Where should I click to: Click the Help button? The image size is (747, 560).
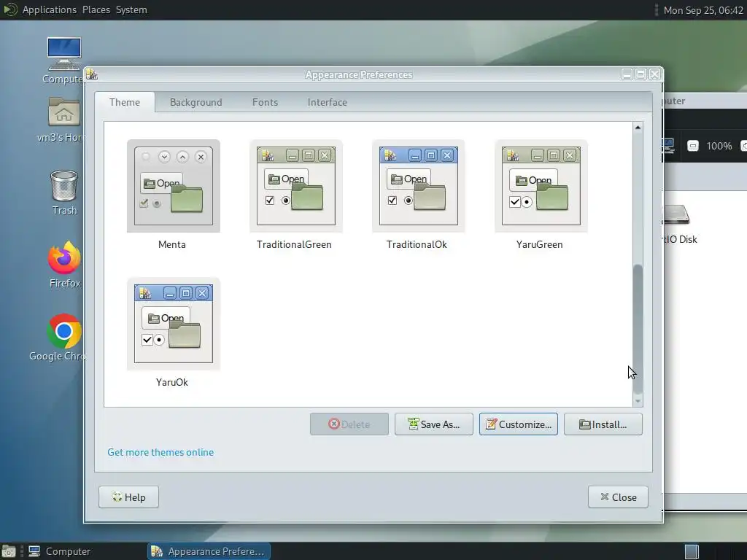coord(128,497)
